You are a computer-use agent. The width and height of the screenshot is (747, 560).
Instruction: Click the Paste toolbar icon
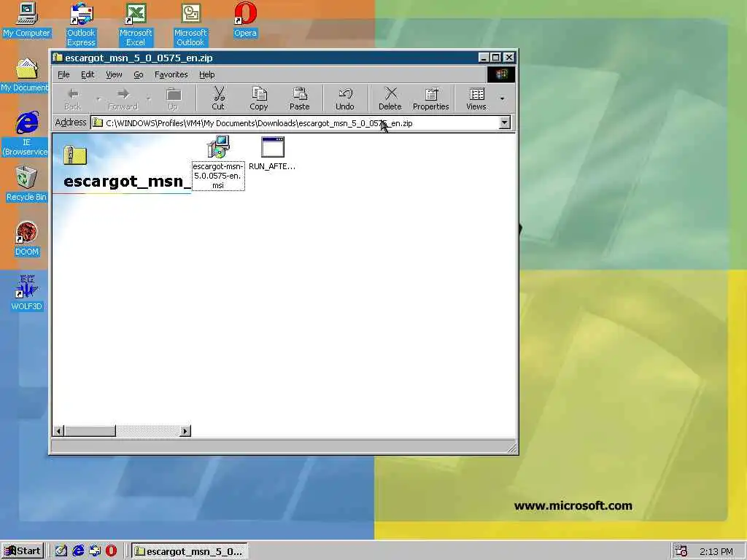299,98
